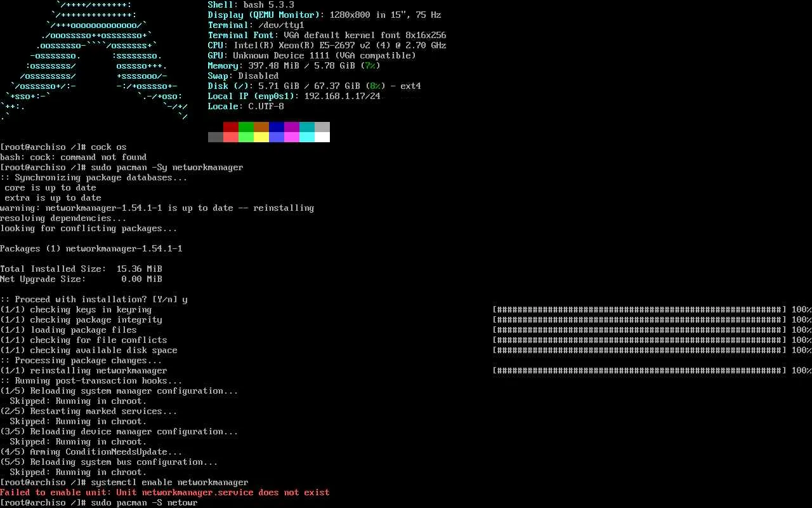Click the red color block

coord(231,127)
